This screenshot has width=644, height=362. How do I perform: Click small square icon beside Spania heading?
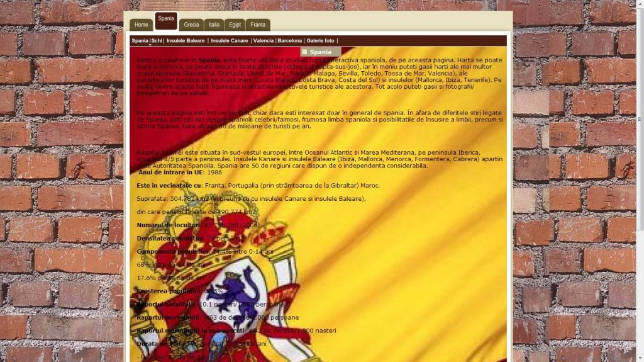pos(304,52)
